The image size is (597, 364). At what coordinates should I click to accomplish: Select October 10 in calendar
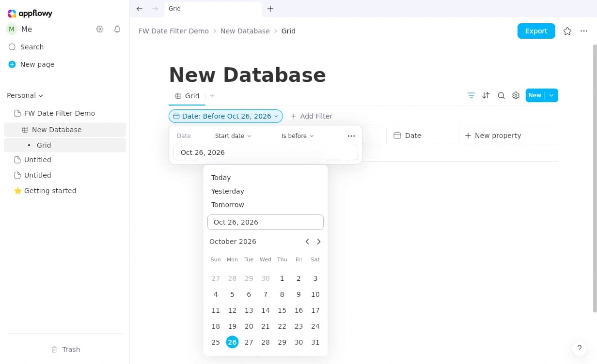(315, 294)
